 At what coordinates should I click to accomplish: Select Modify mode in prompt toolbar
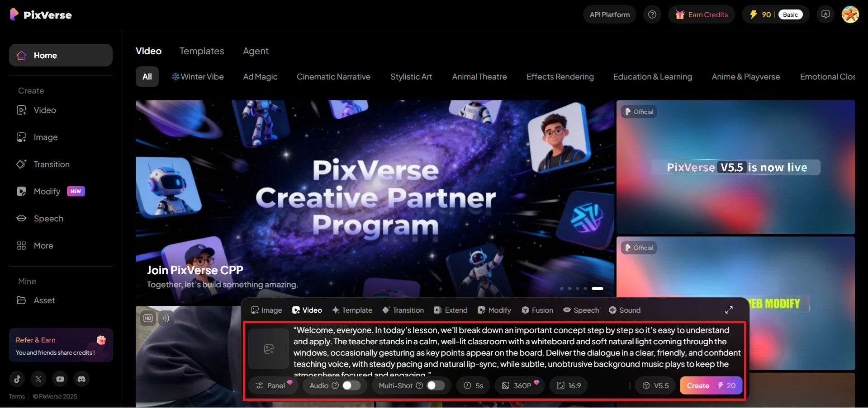pos(494,310)
